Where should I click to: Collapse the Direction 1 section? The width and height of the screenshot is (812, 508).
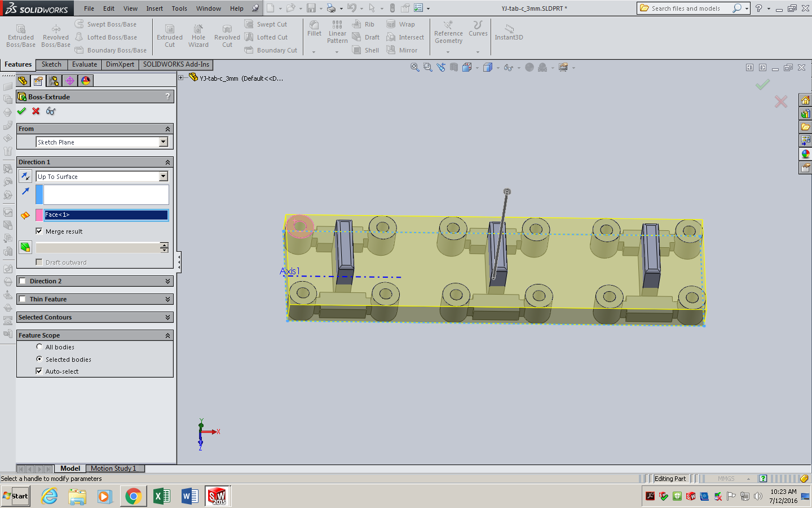[x=167, y=162]
